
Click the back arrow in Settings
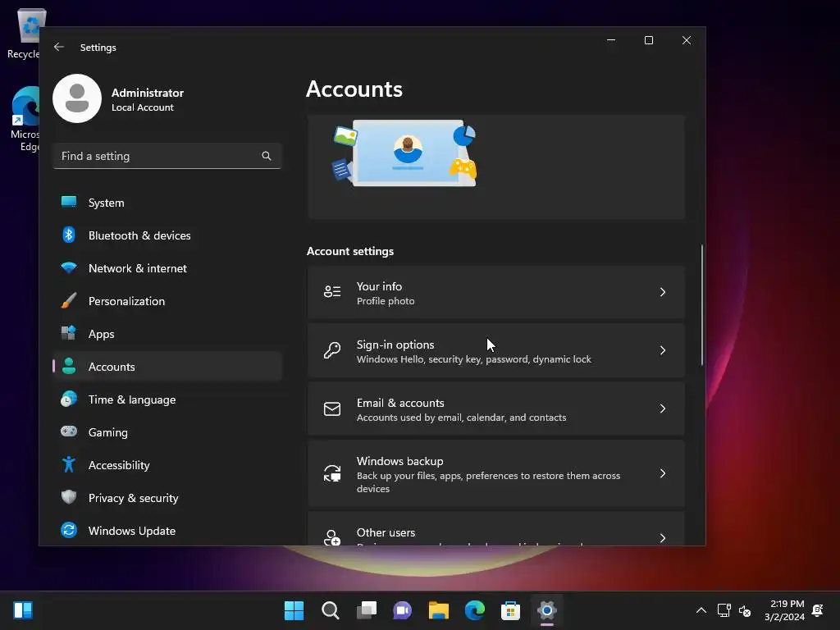pos(59,47)
